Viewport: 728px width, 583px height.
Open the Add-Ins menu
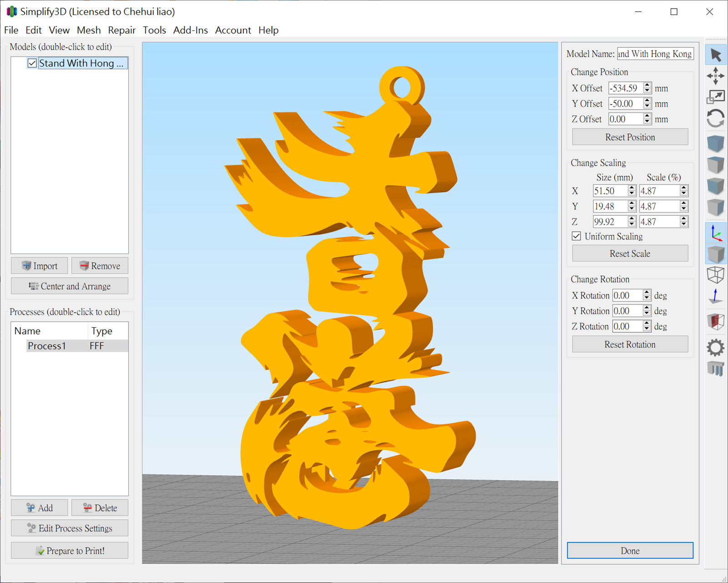[x=190, y=30]
